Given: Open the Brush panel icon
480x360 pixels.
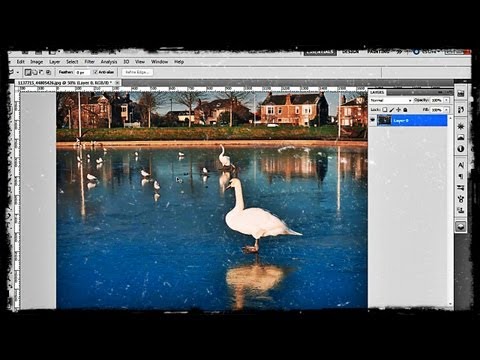Looking at the screenshot, I should 461,199.
